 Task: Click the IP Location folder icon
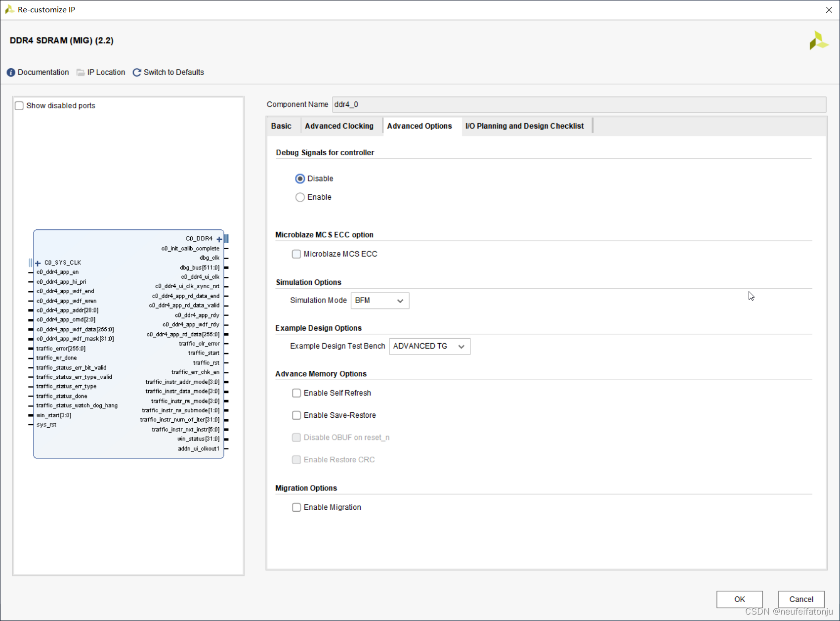81,73
